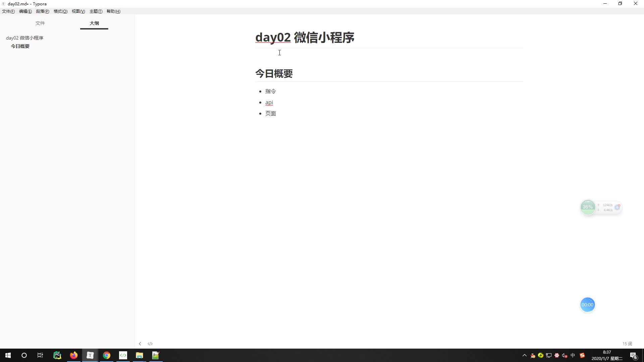644x362 pixels.
Task: Open QQ penguin tray icon
Action: click(533, 355)
